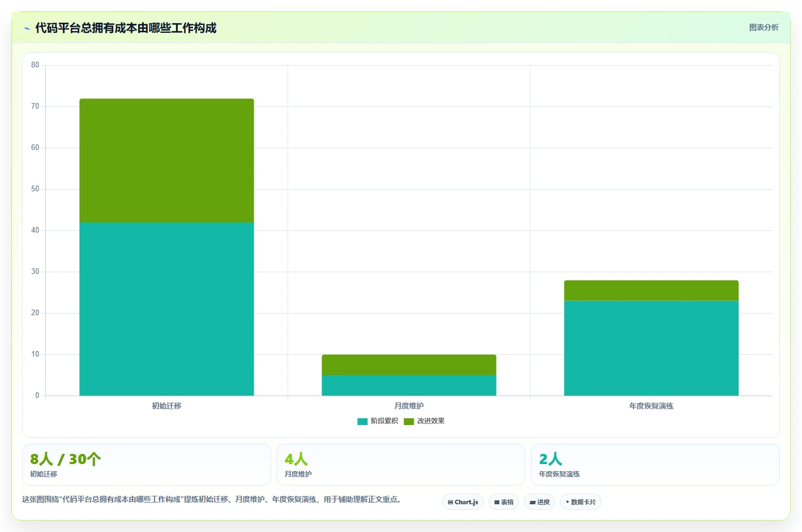Click the green segment of 月度维护 bar
Screen dimensions: 802x532
pyautogui.click(x=409, y=365)
